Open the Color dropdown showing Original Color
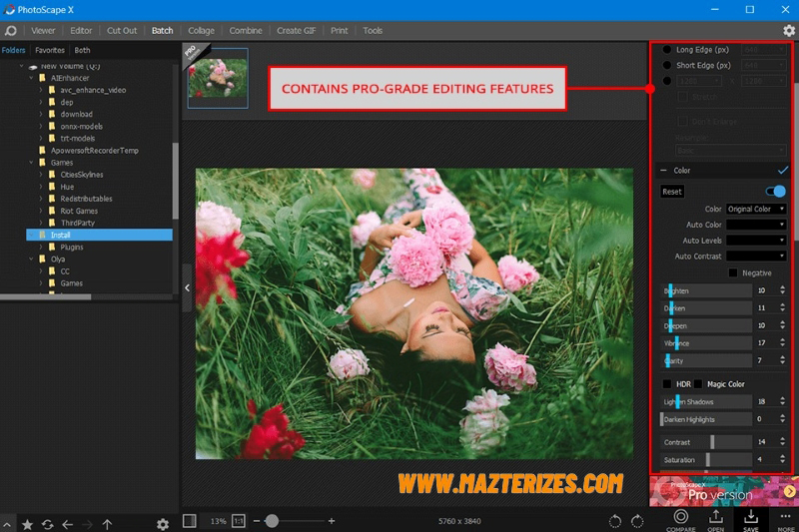The height and width of the screenshot is (532, 799). coord(756,209)
